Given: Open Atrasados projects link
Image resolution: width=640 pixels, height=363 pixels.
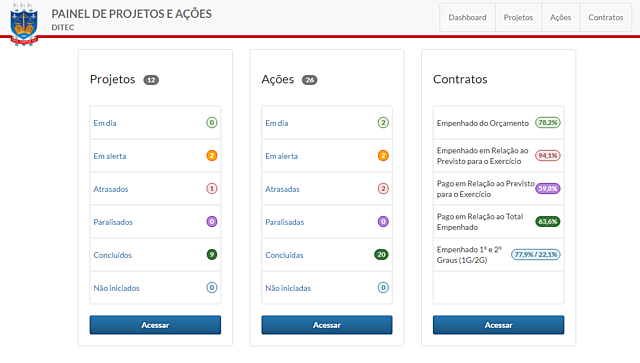Looking at the screenshot, I should tap(111, 189).
